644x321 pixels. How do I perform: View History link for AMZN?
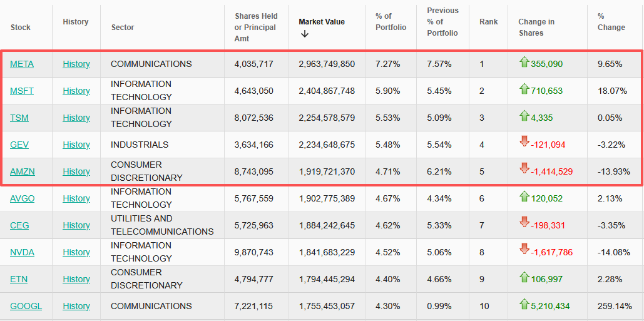pos(76,171)
